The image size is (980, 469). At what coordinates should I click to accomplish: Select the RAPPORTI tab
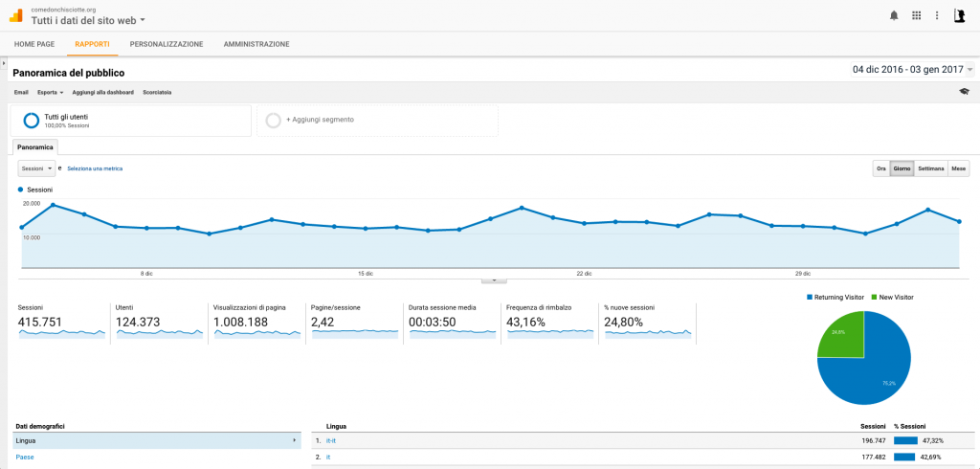click(93, 44)
